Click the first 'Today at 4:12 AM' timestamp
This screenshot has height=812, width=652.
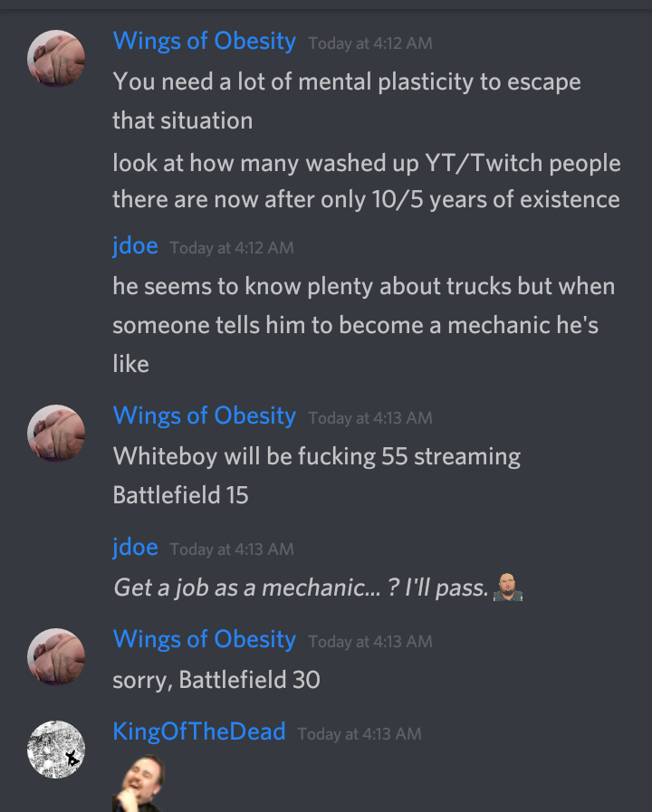coord(370,43)
